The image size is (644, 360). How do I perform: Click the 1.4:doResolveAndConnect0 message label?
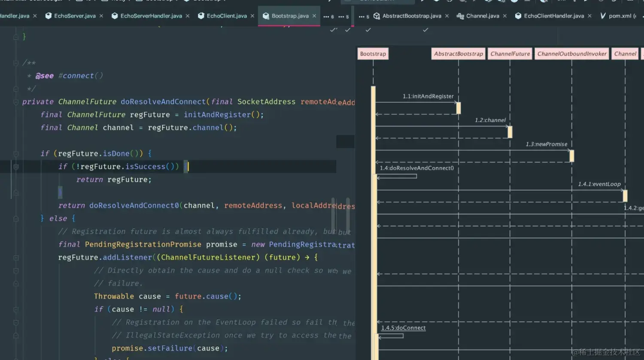point(416,168)
